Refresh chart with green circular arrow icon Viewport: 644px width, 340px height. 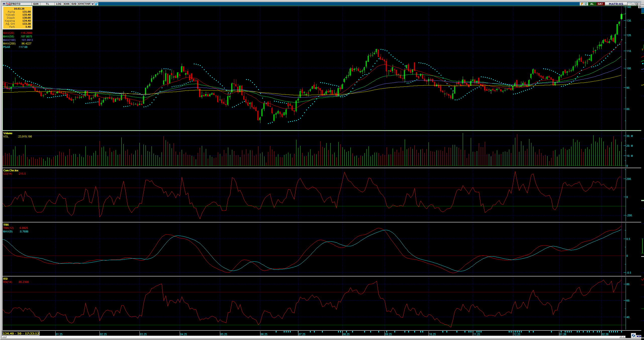pyautogui.click(x=586, y=4)
